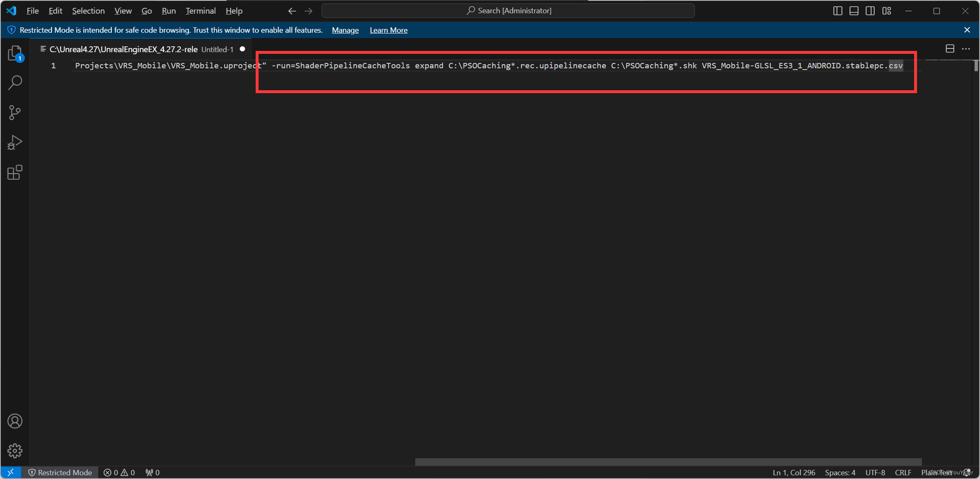980x479 pixels.
Task: Open the Accounts icon in activity bar
Action: pyautogui.click(x=15, y=421)
